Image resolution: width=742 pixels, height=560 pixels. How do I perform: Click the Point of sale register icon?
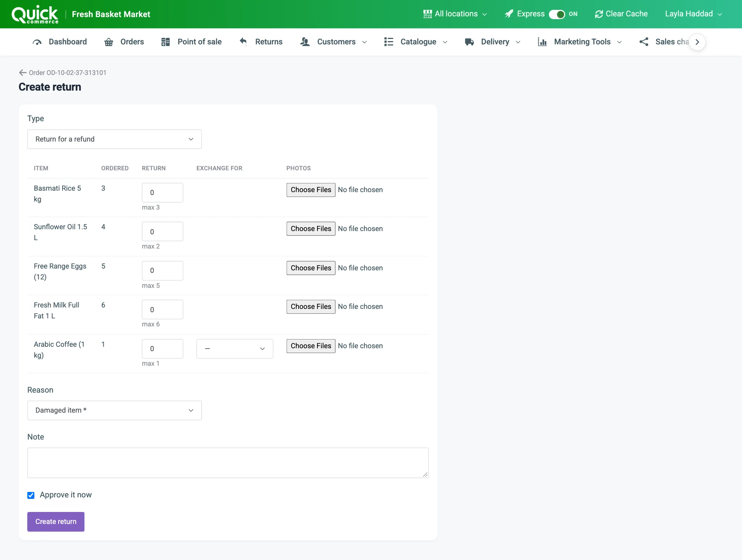click(x=165, y=42)
